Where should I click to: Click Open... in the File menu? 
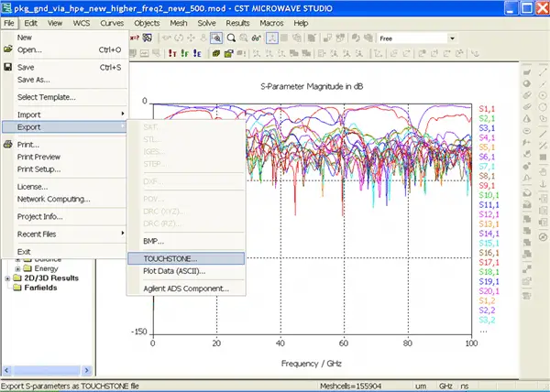click(x=64, y=49)
